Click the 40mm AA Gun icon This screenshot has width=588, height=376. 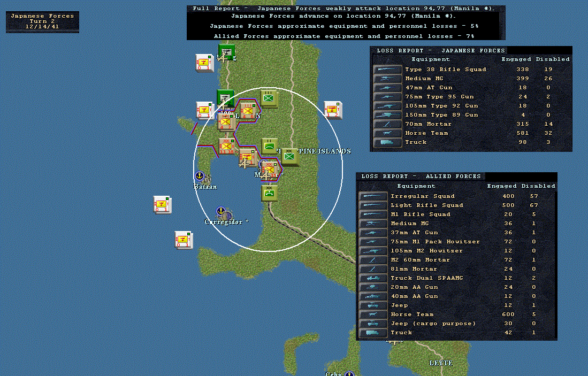[x=373, y=296]
